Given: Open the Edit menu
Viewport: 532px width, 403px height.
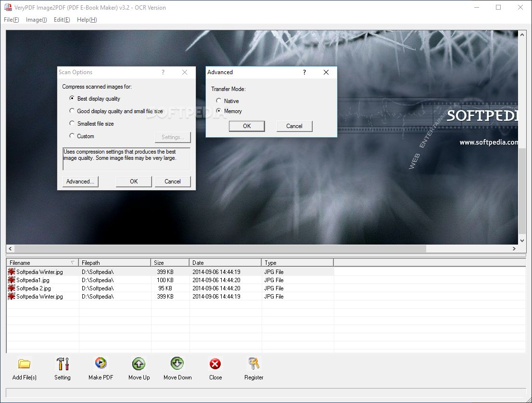Looking at the screenshot, I should 62,20.
